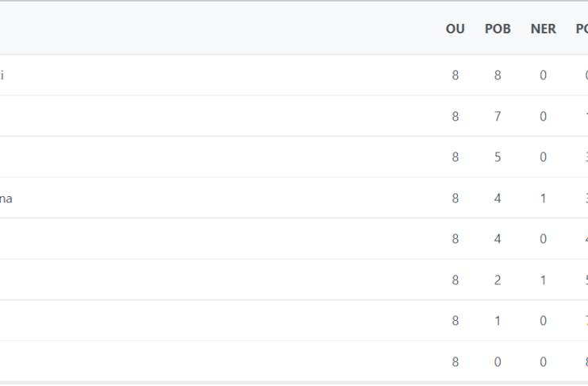Click the team name ending with 'na'
This screenshot has width=588, height=386.
coord(6,199)
